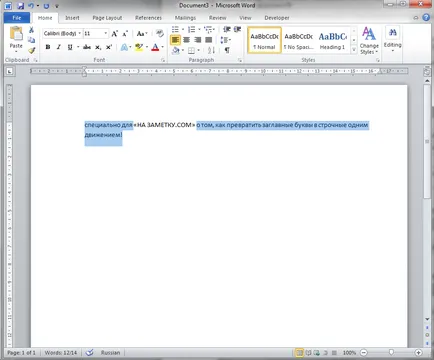Click the 100% zoom level indicator
Image resolution: width=434 pixels, height=360 pixels.
tap(349, 352)
